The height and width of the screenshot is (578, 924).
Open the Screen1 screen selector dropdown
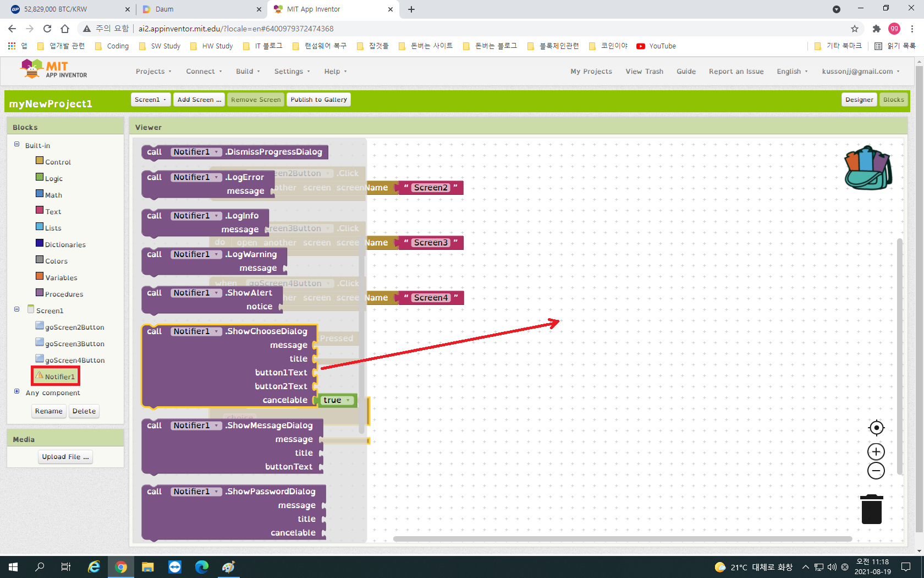(151, 100)
